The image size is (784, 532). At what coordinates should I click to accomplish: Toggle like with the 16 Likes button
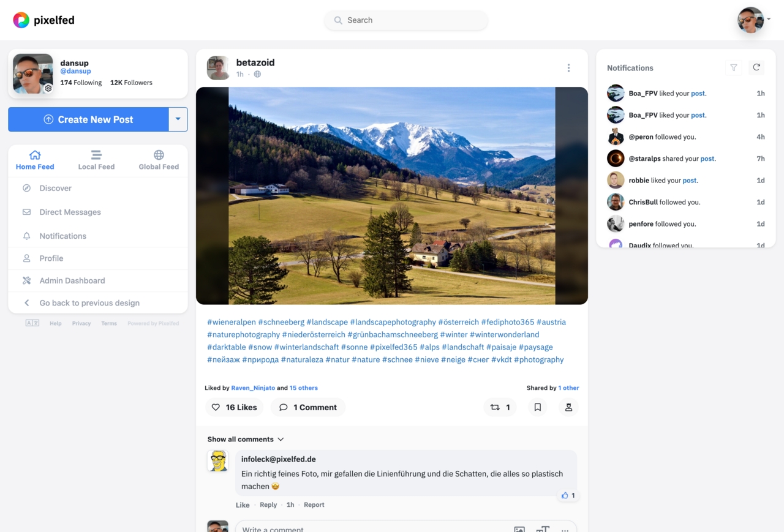point(234,407)
